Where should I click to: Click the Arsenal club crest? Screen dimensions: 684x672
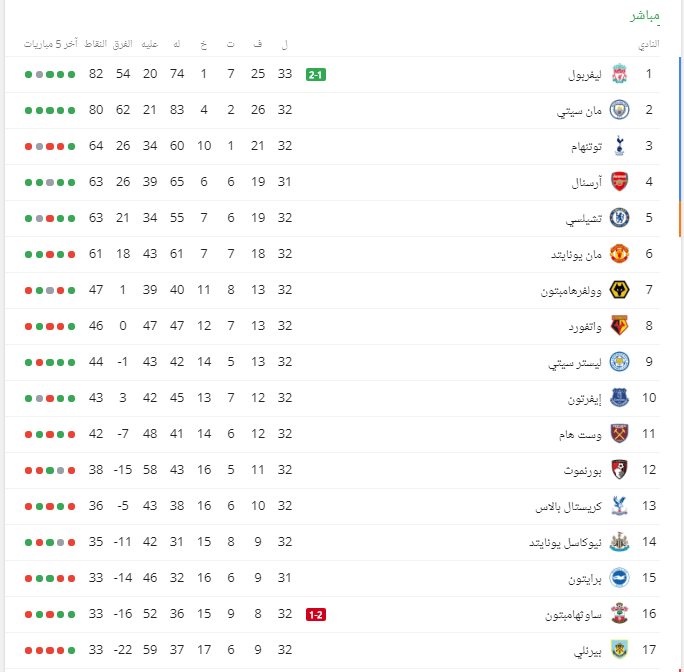[619, 182]
